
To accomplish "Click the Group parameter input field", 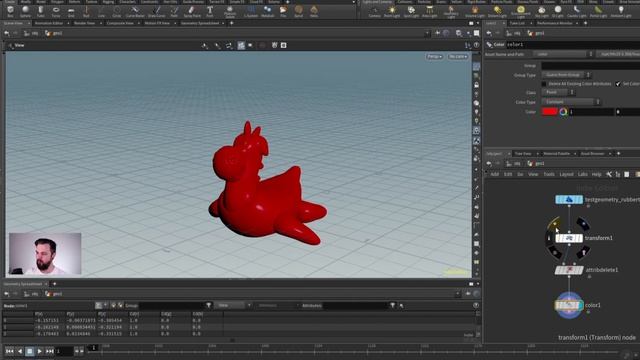I will point(591,65).
